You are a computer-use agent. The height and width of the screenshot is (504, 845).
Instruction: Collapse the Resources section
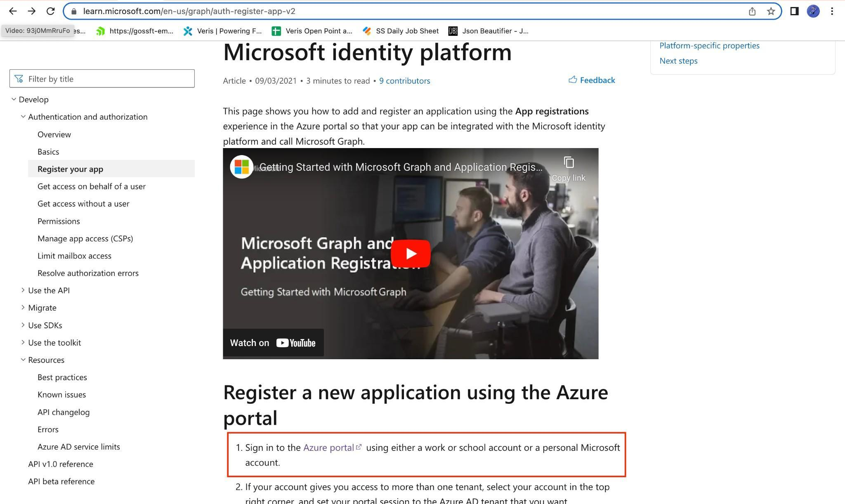point(23,360)
